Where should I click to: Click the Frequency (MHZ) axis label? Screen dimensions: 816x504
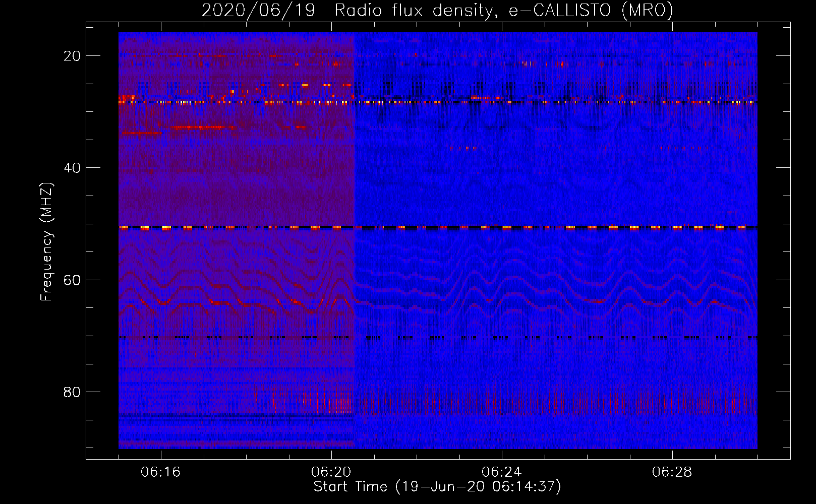tap(46, 242)
